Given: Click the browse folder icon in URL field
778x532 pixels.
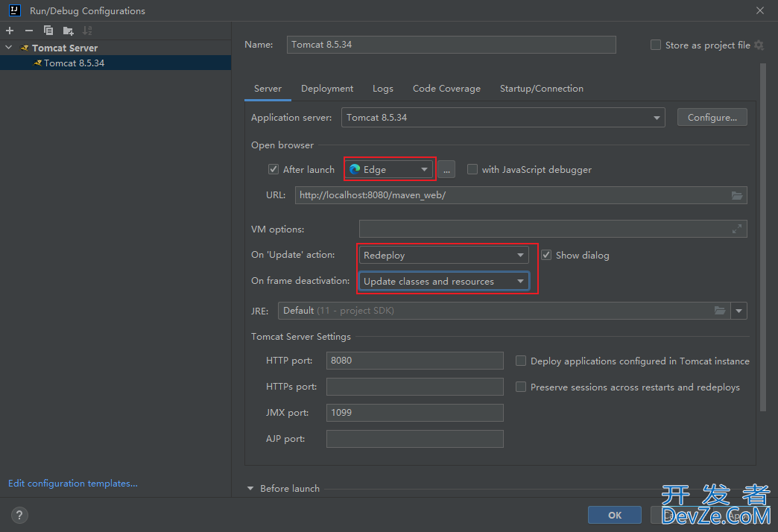Looking at the screenshot, I should [737, 195].
